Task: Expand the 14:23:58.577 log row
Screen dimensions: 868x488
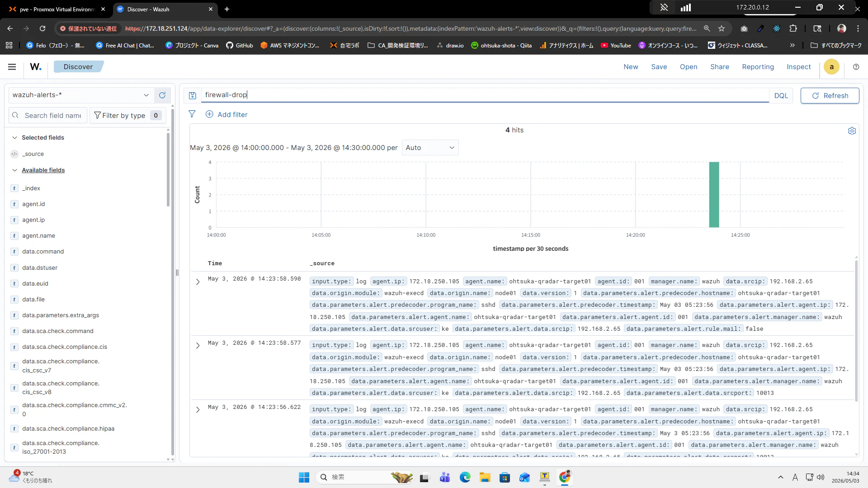Action: pyautogui.click(x=198, y=346)
